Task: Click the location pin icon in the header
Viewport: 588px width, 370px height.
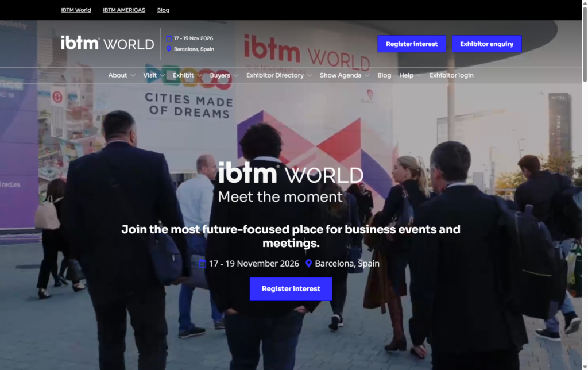Action: tap(169, 49)
